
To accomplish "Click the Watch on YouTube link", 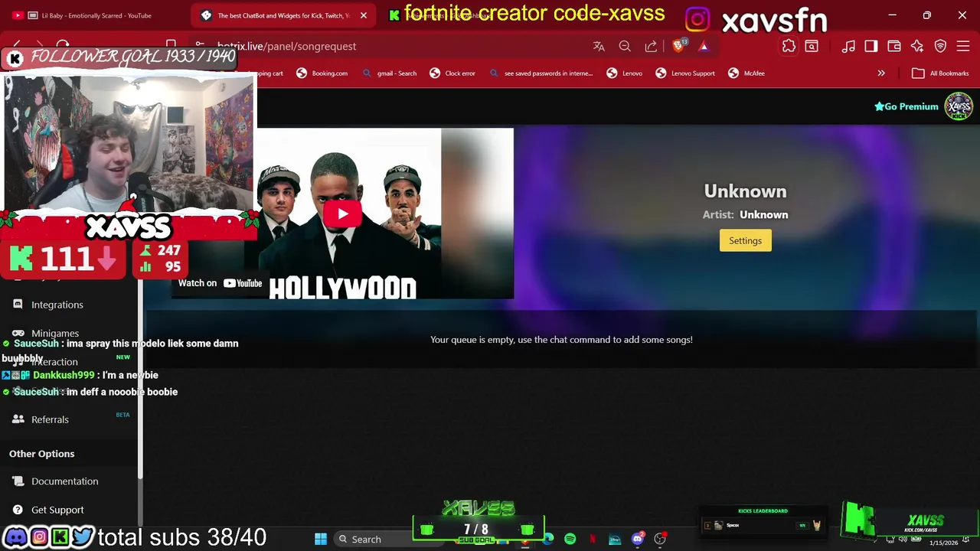I will point(220,283).
